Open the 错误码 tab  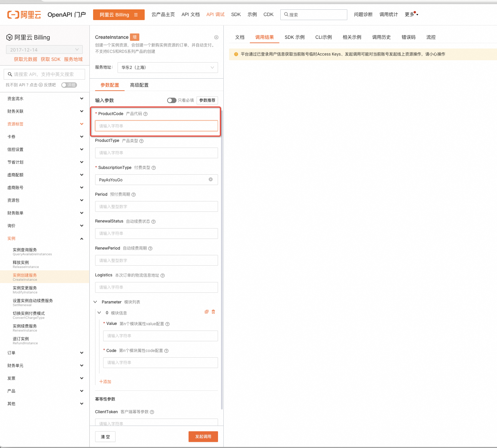tap(409, 37)
